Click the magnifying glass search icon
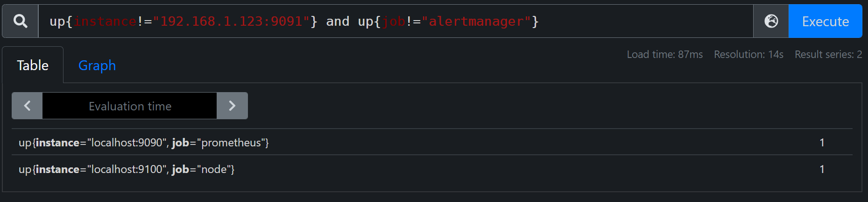Viewport: 868px width, 202px height. (20, 21)
